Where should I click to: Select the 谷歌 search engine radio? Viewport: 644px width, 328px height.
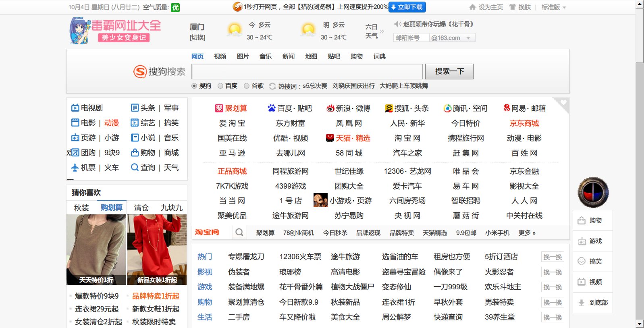coord(247,86)
